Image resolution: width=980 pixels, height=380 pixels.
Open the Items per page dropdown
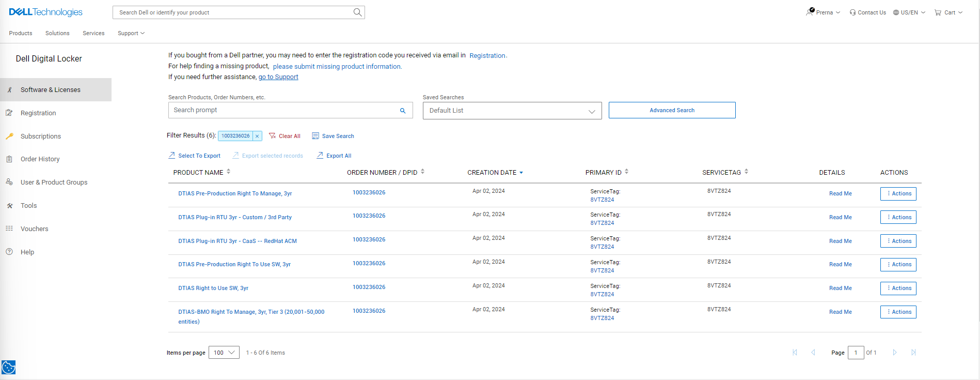[224, 353]
